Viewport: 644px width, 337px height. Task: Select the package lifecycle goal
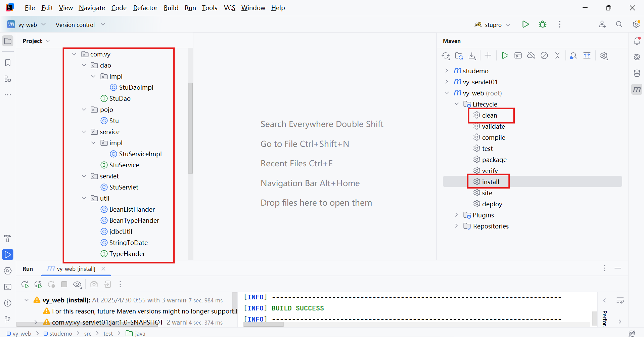pyautogui.click(x=494, y=160)
